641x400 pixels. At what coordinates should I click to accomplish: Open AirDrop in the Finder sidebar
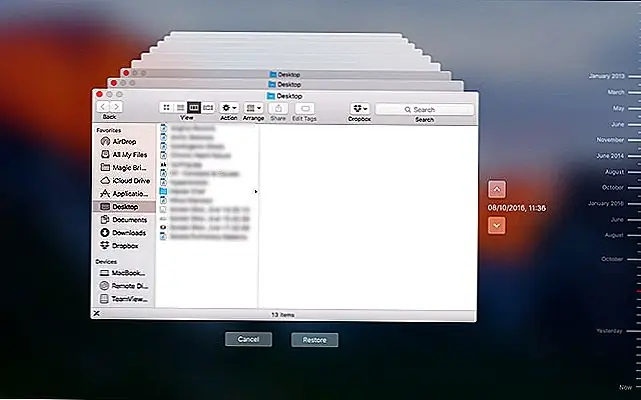click(124, 142)
